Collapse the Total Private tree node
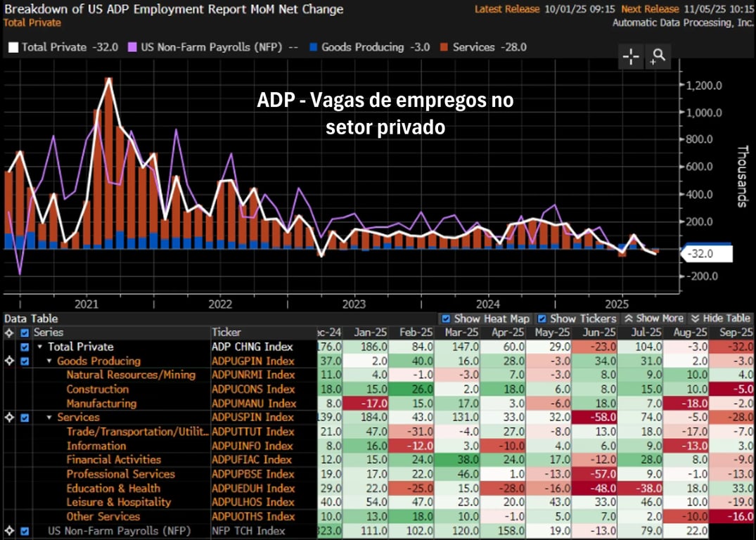The width and height of the screenshot is (756, 540). (40, 347)
